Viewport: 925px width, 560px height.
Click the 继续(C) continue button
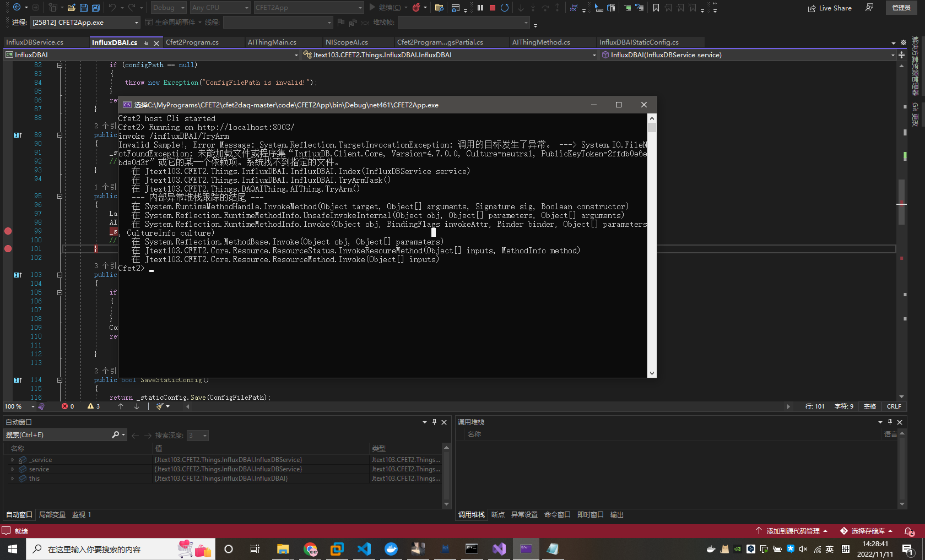pos(385,8)
